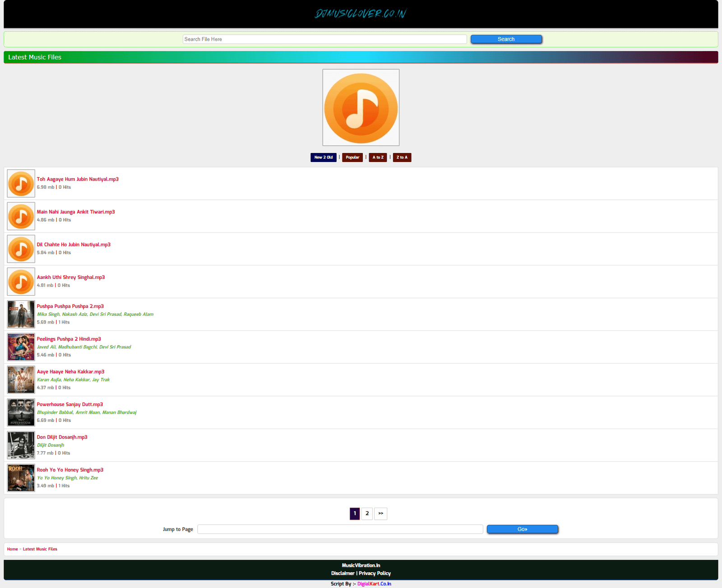This screenshot has width=722, height=588.
Task: Sort files by New 2 Old
Action: click(x=323, y=157)
